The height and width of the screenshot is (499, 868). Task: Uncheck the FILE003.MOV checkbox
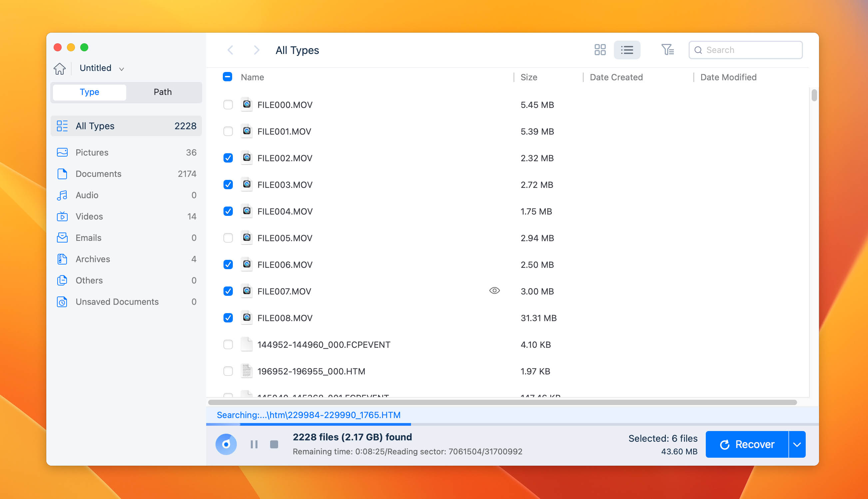pos(228,185)
